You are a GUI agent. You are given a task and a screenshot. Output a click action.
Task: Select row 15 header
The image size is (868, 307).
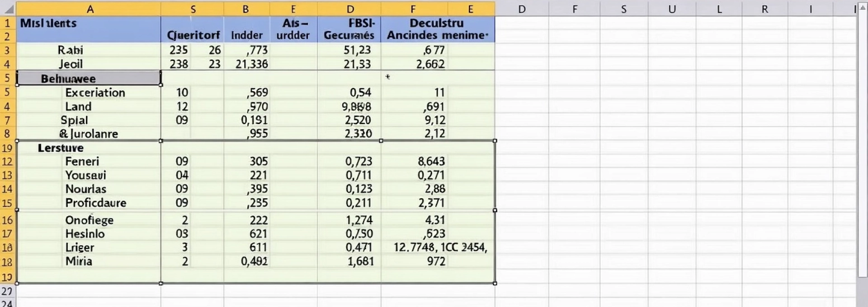(8, 203)
